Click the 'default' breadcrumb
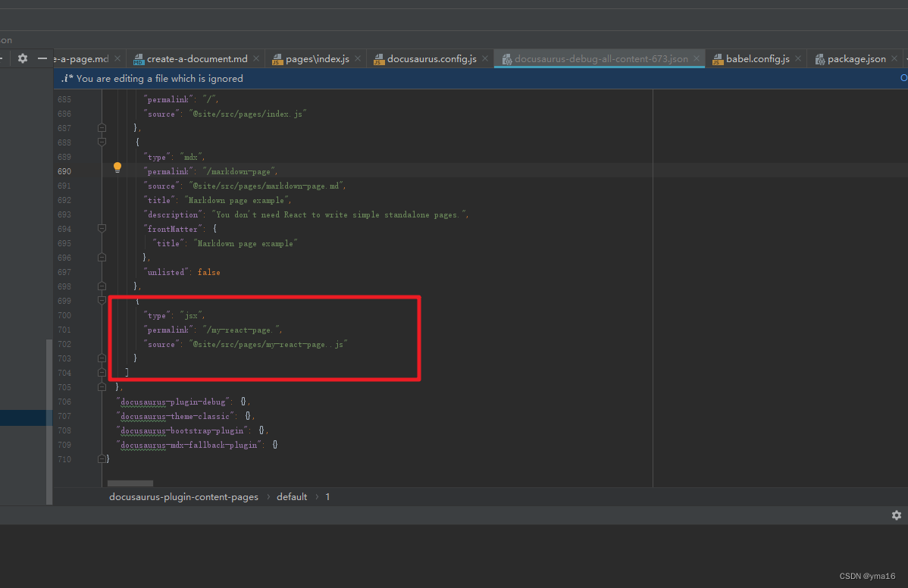Screen dimensions: 908x588 point(292,496)
